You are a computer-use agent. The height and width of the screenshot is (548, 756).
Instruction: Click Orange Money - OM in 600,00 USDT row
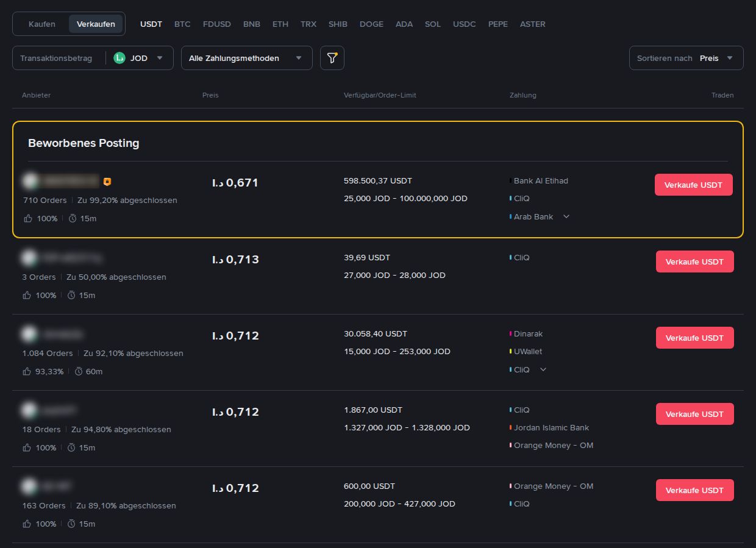click(554, 486)
